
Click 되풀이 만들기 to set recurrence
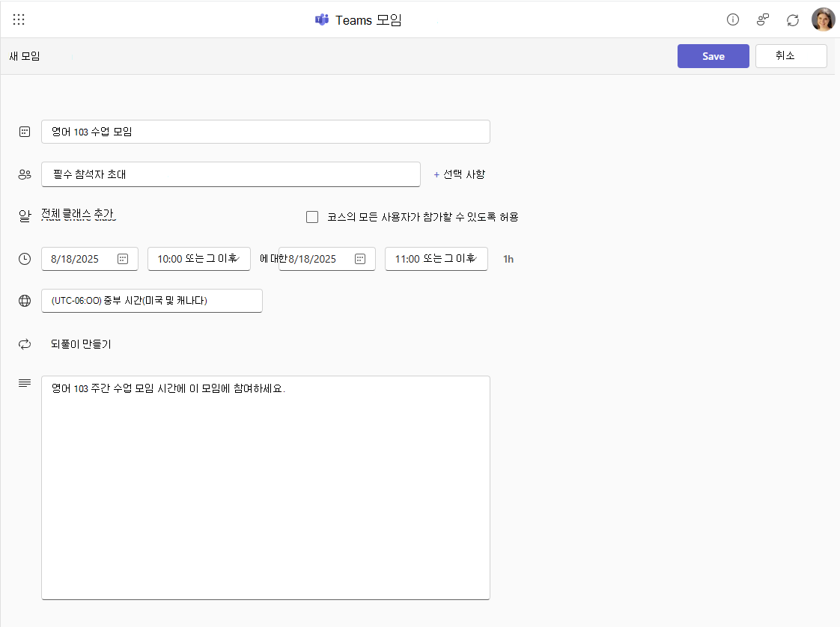(x=81, y=344)
